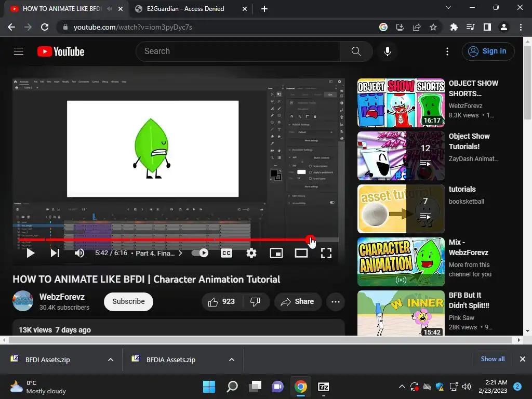Open Chrome three-dot menu

point(521,27)
